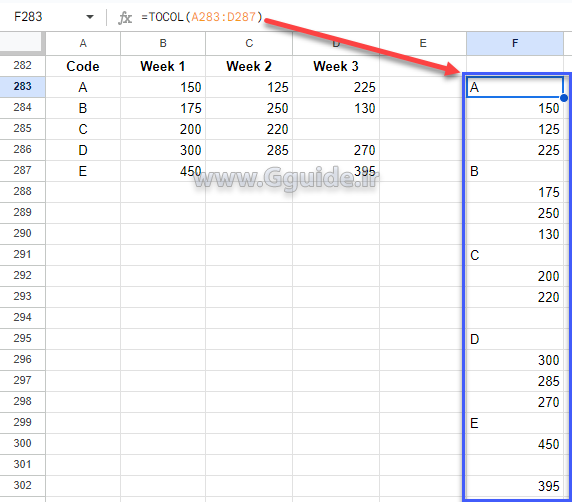Click cell D284 with value 130
Screen dimensions: 572x502
coord(336,108)
